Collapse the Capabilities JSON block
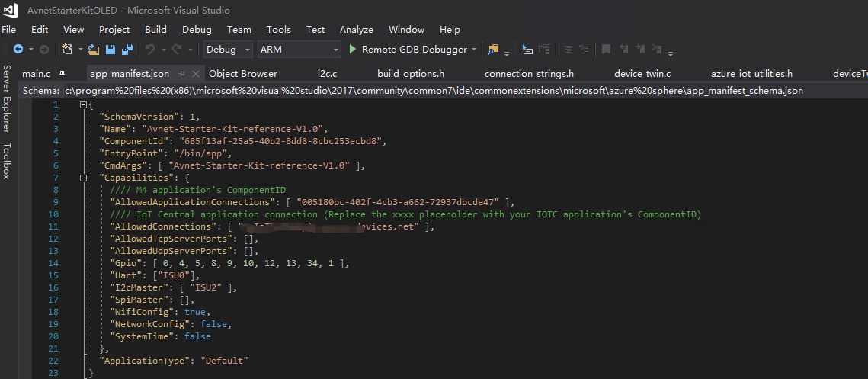868x379 pixels. point(82,178)
